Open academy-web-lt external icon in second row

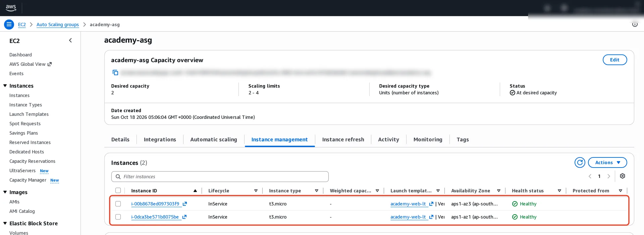click(x=431, y=217)
